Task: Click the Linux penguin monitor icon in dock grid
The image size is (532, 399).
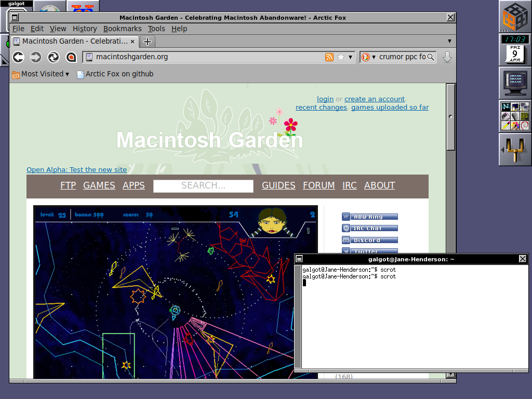Action: point(515,107)
